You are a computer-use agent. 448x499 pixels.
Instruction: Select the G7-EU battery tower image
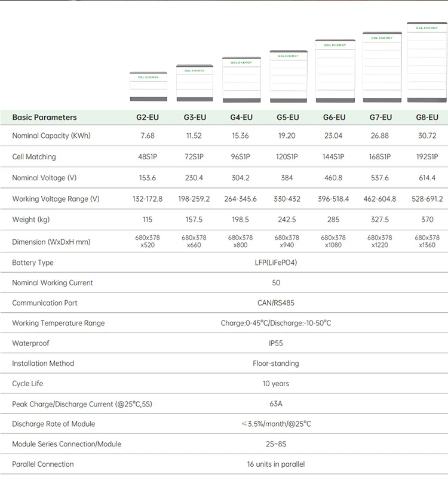(382, 67)
